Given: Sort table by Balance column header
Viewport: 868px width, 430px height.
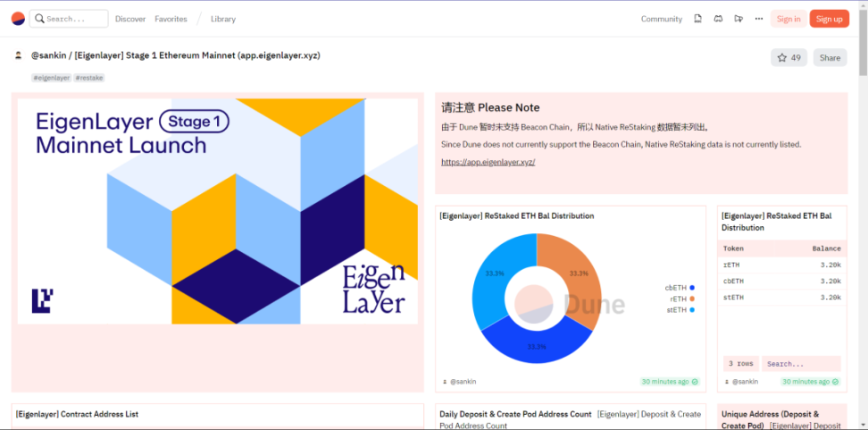Looking at the screenshot, I should [826, 249].
